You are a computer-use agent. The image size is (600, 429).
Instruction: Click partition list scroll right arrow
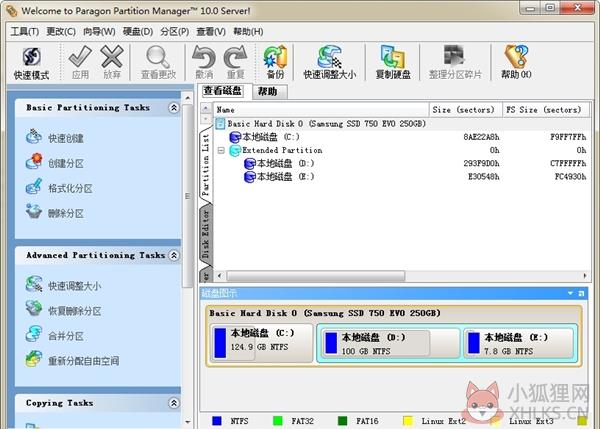tap(585, 276)
